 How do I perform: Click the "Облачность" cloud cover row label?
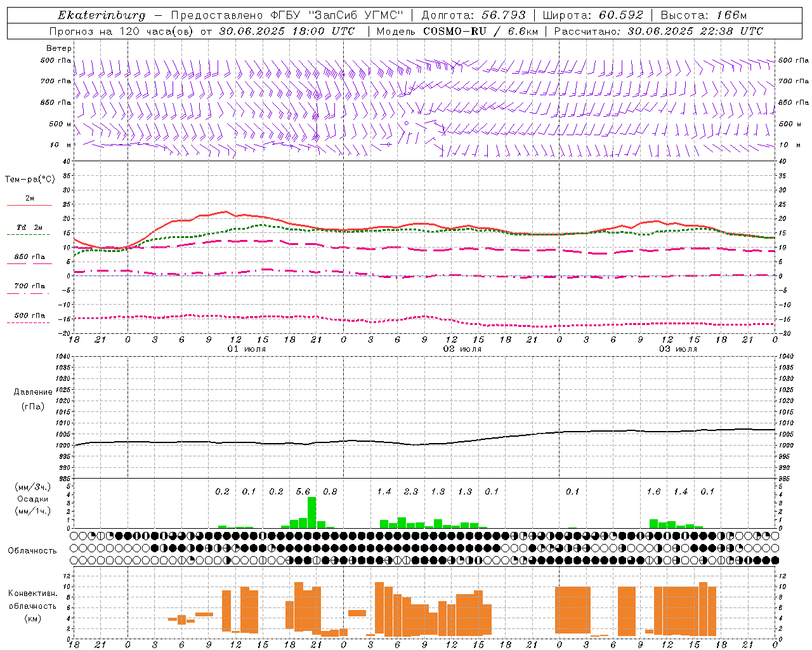pyautogui.click(x=32, y=550)
